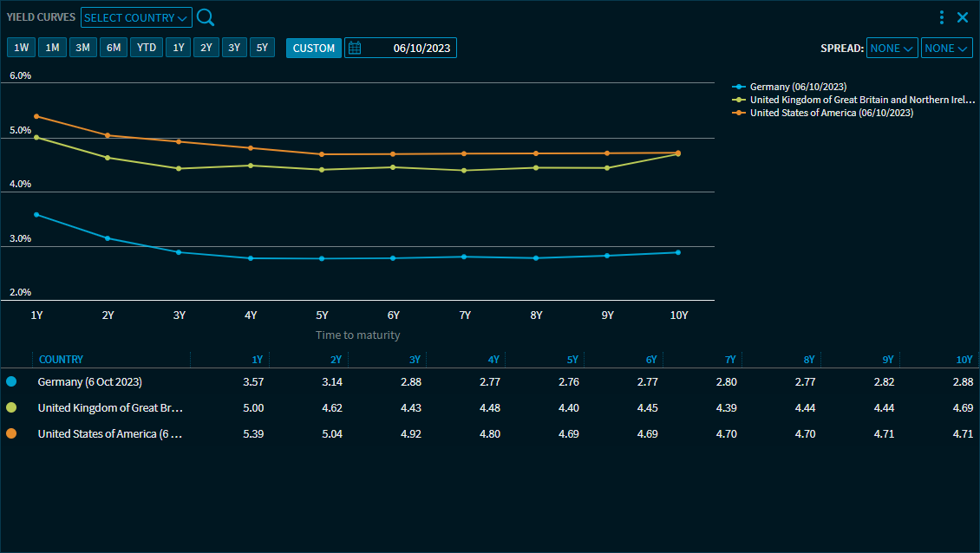Open the Select Country dropdown
Screen dimensions: 980x553
pyautogui.click(x=136, y=18)
